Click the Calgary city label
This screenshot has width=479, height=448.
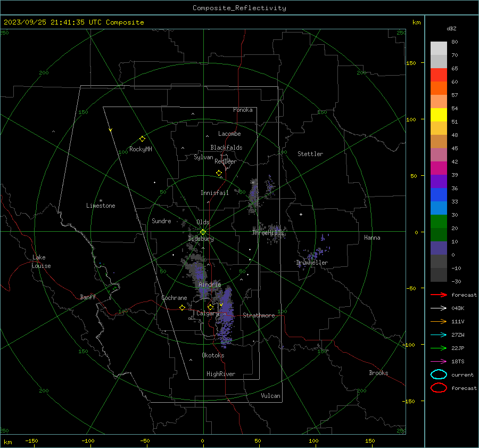pos(208,313)
